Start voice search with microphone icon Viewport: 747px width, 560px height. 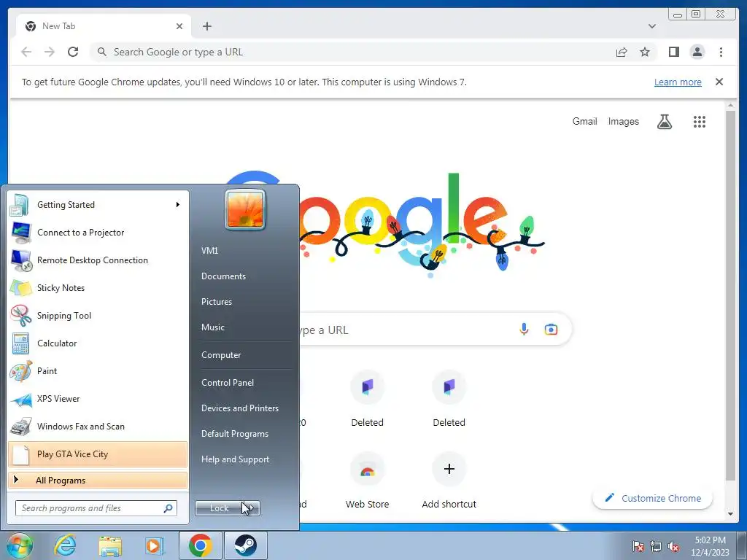[524, 329]
